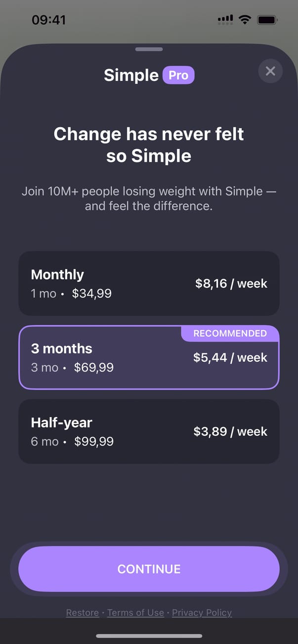Viewport: 298px width, 644px height.
Task: Select the Half-year plan
Action: (x=149, y=431)
